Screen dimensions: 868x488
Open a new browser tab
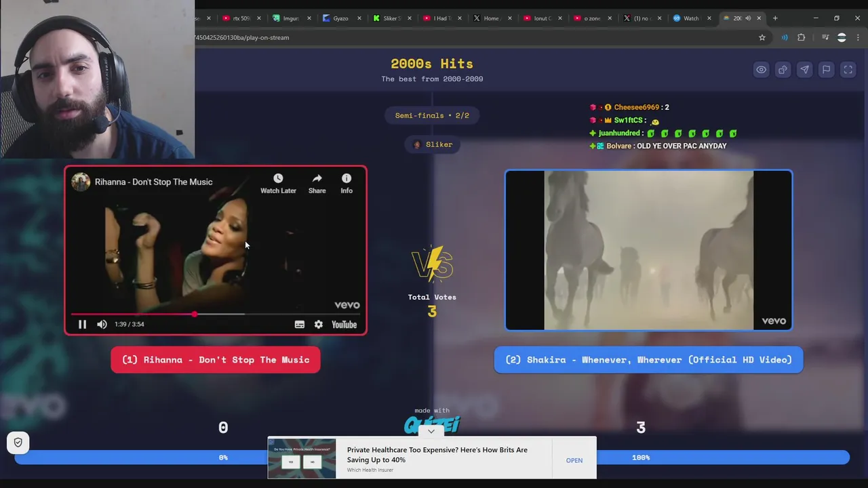pos(776,18)
